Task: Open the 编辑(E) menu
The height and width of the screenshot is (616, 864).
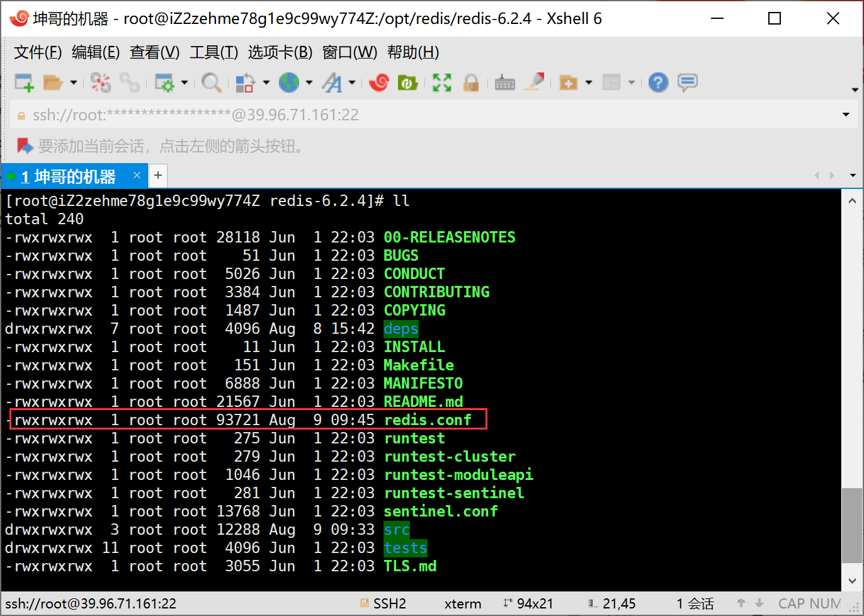Action: tap(96, 52)
